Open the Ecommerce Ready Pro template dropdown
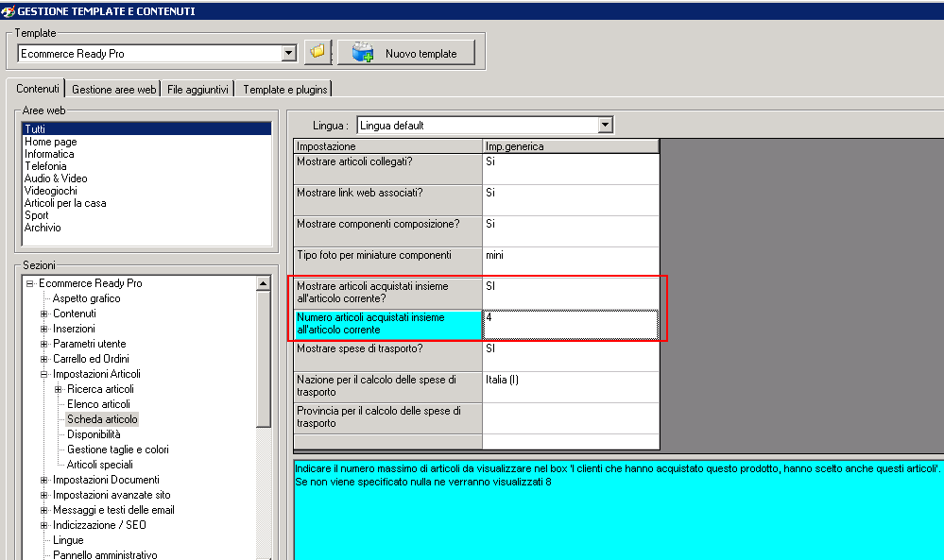This screenshot has width=944, height=560. tap(289, 54)
